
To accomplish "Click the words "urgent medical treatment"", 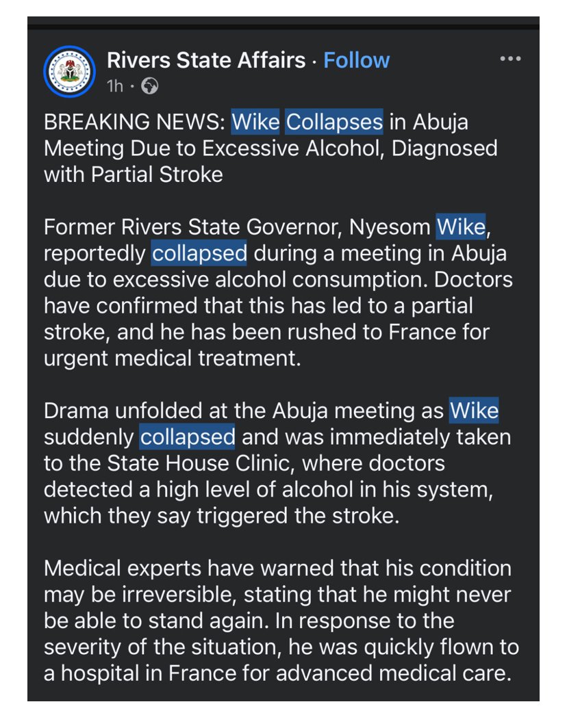I will pyautogui.click(x=172, y=359).
